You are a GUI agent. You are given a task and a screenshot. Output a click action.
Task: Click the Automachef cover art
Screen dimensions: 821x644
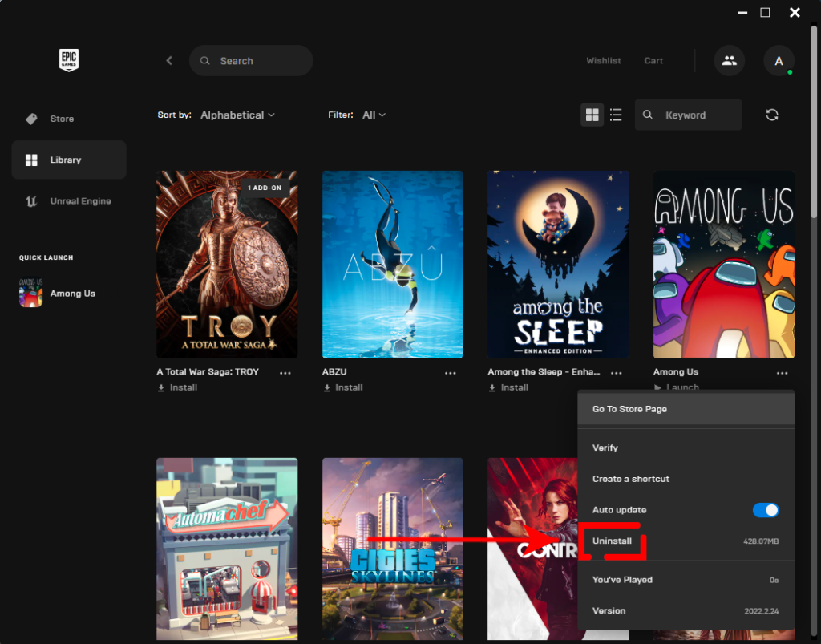[x=227, y=549]
